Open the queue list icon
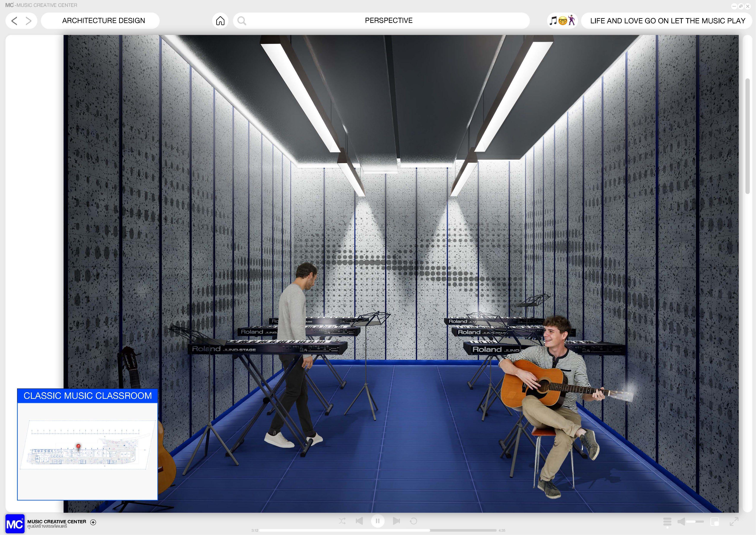756x535 pixels. (667, 521)
